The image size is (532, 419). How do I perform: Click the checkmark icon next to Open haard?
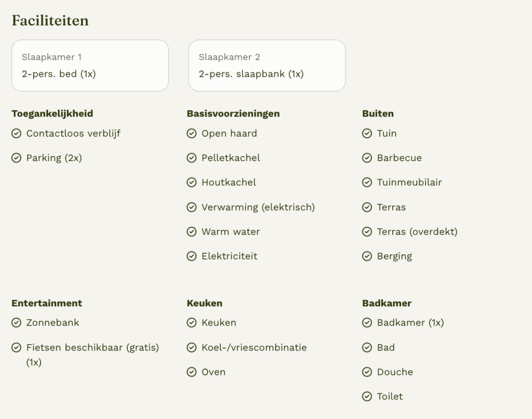[192, 134]
